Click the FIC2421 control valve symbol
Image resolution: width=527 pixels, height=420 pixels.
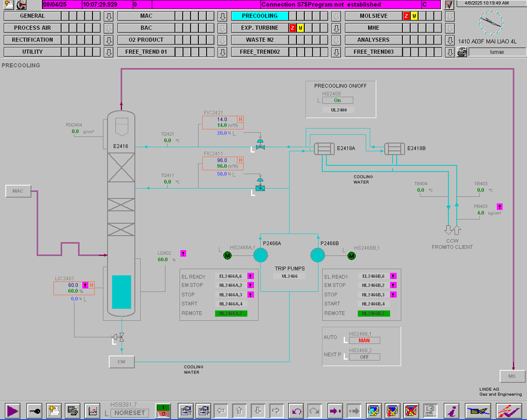pyautogui.click(x=260, y=145)
